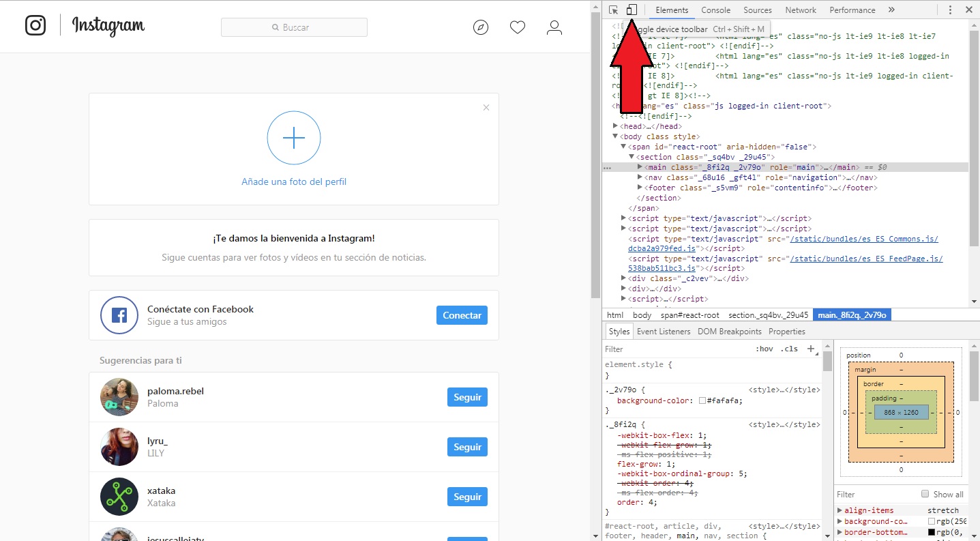Toggle the :hov element state button
The image size is (980, 541).
coord(764,349)
